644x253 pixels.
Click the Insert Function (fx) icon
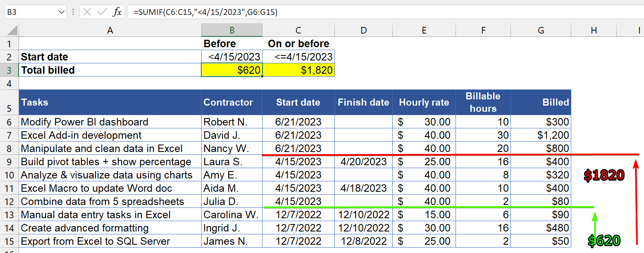(117, 12)
